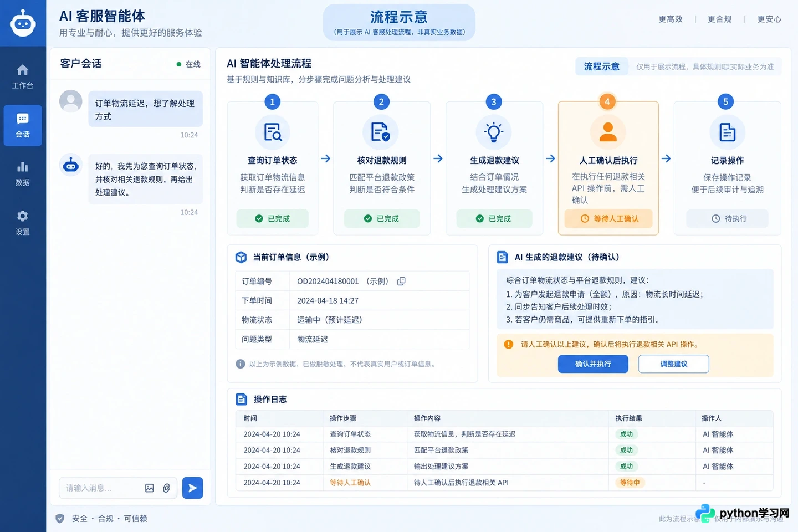Click the 已完成 badge under 核对退款规则

pos(382,219)
